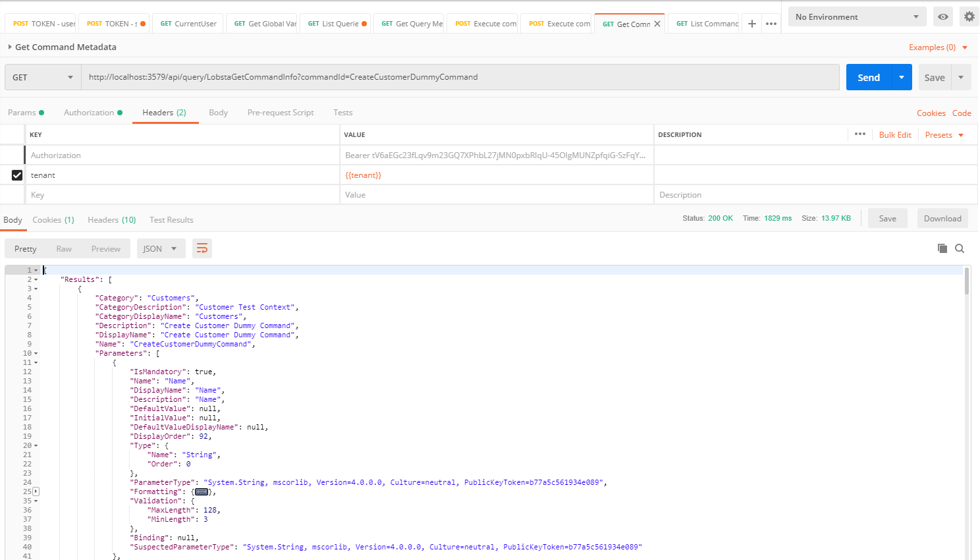Image resolution: width=980 pixels, height=560 pixels.
Task: Expand the No Environment selector
Action: 857,16
